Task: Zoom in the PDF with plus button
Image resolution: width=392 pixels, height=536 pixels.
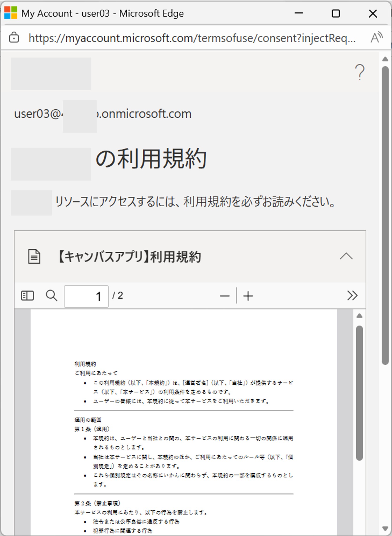Action: coord(248,296)
